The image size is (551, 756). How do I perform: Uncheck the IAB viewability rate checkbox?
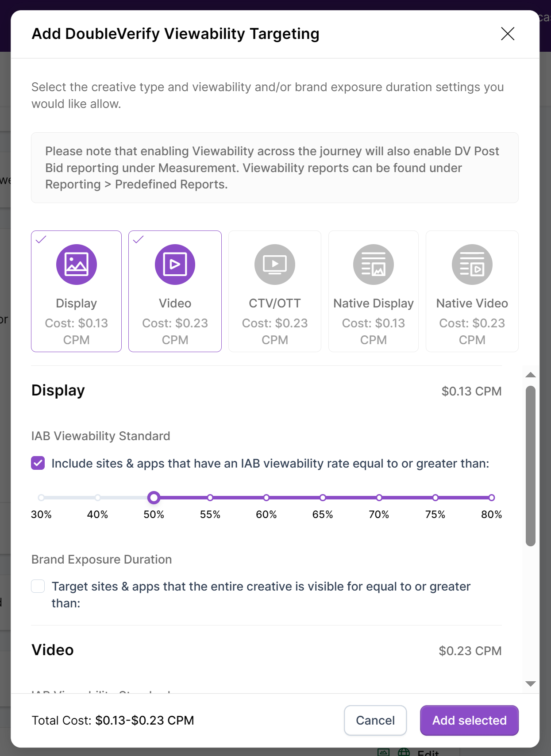(x=38, y=463)
